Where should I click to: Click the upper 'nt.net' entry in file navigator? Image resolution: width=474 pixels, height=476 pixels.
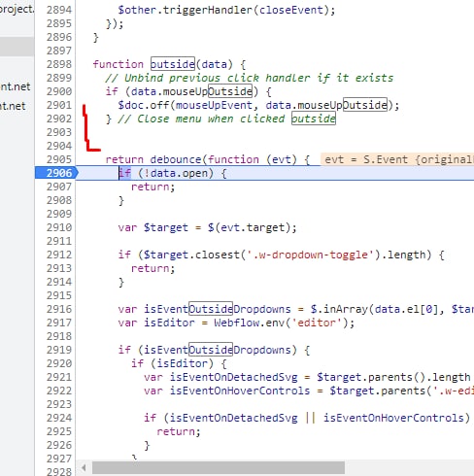point(16,86)
